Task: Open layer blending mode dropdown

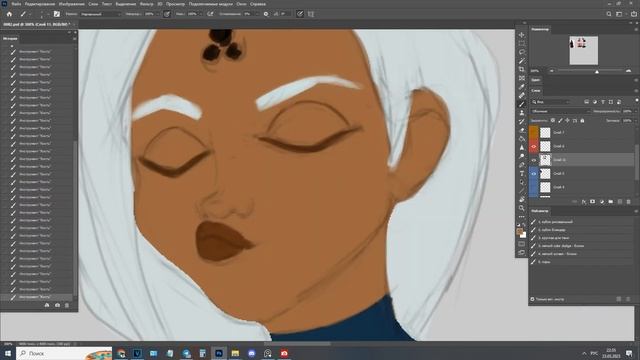Action: click(x=560, y=111)
